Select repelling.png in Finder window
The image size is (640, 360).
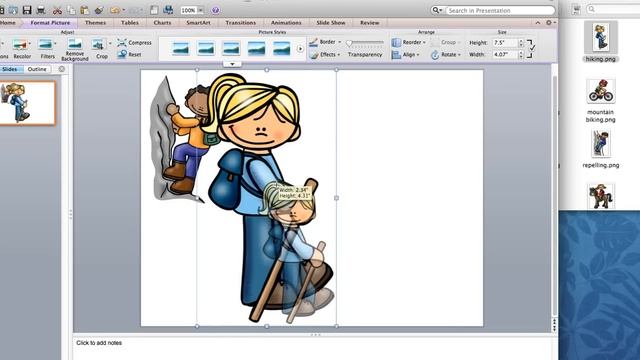point(600,149)
